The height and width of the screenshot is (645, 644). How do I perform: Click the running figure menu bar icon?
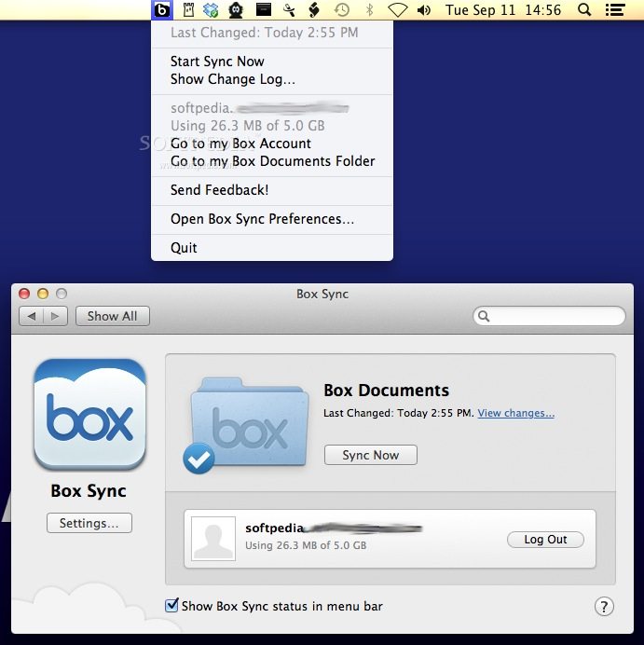click(289, 10)
